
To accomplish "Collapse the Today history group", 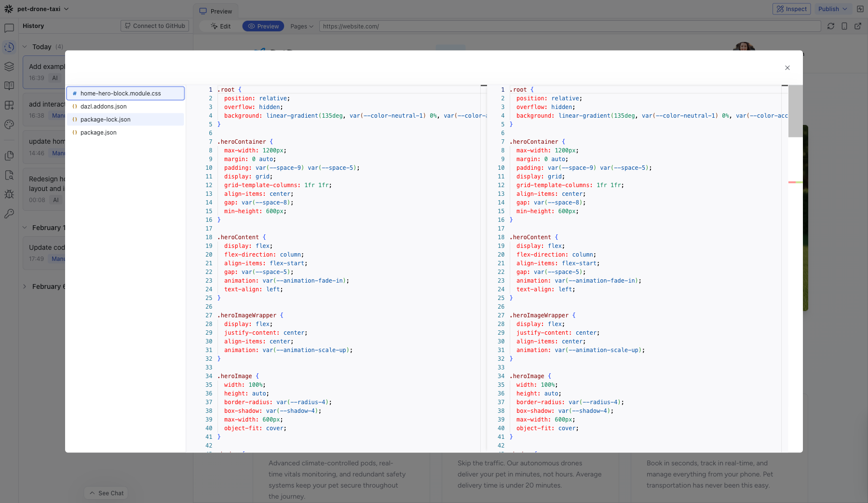I will click(x=25, y=47).
